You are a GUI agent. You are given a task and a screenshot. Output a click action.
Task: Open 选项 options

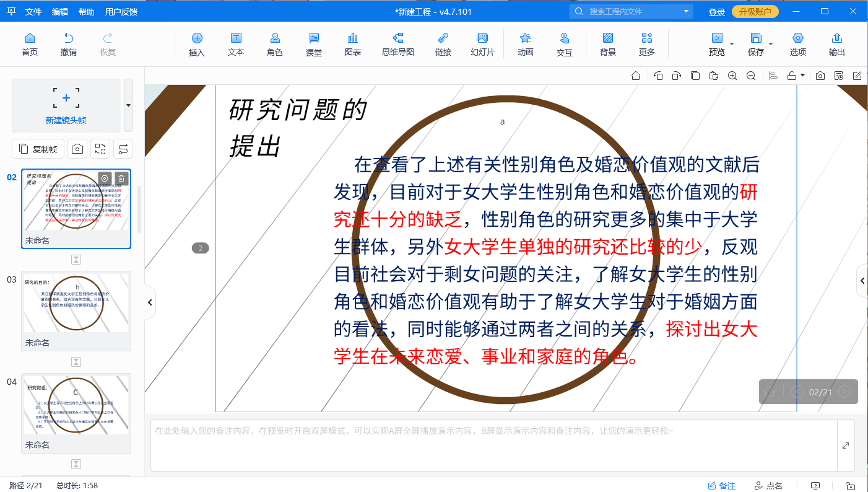click(x=798, y=44)
